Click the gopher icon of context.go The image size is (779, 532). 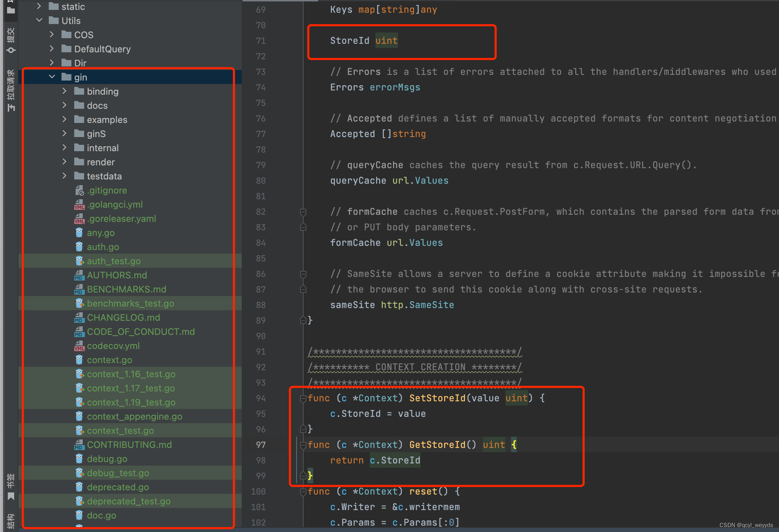tap(79, 360)
